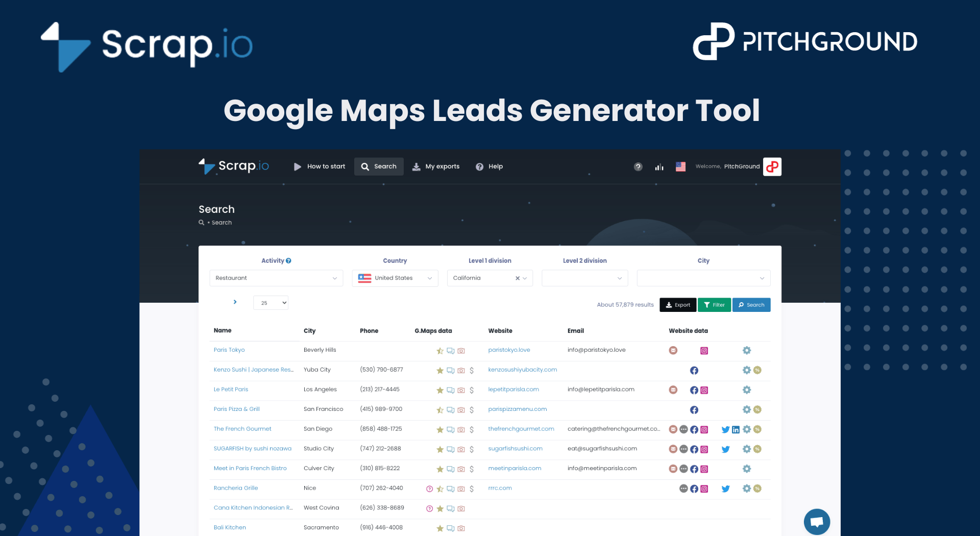The image size is (980, 536).
Task: Open the City dropdown field
Action: pos(703,278)
